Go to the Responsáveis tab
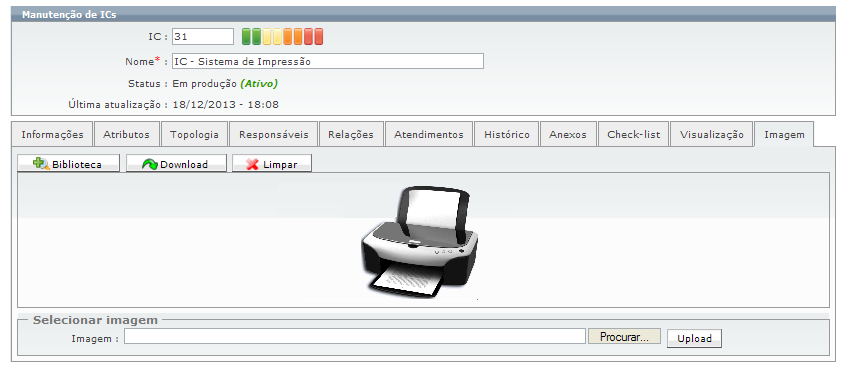Viewport: 844px width, 366px height. (273, 134)
